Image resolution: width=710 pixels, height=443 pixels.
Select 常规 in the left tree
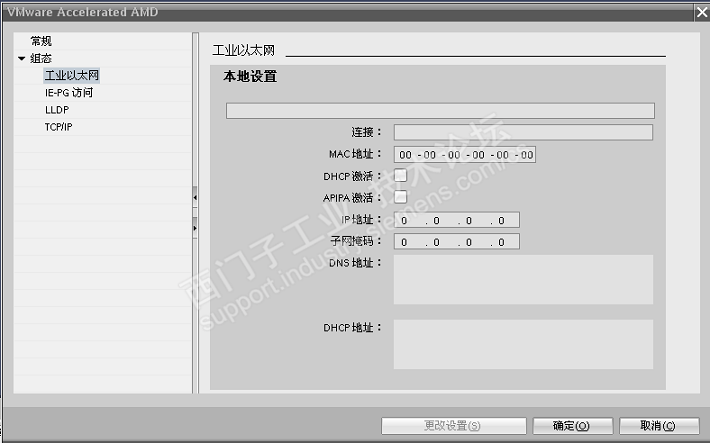(x=41, y=41)
